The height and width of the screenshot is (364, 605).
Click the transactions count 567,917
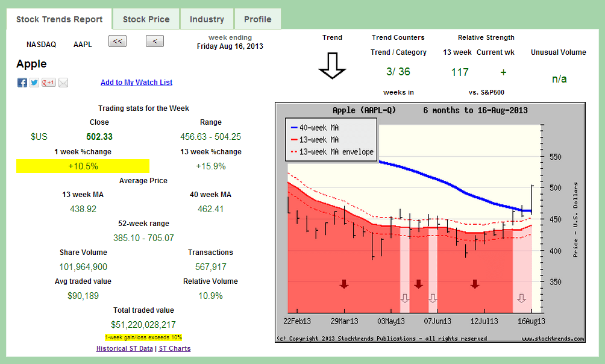tap(211, 267)
